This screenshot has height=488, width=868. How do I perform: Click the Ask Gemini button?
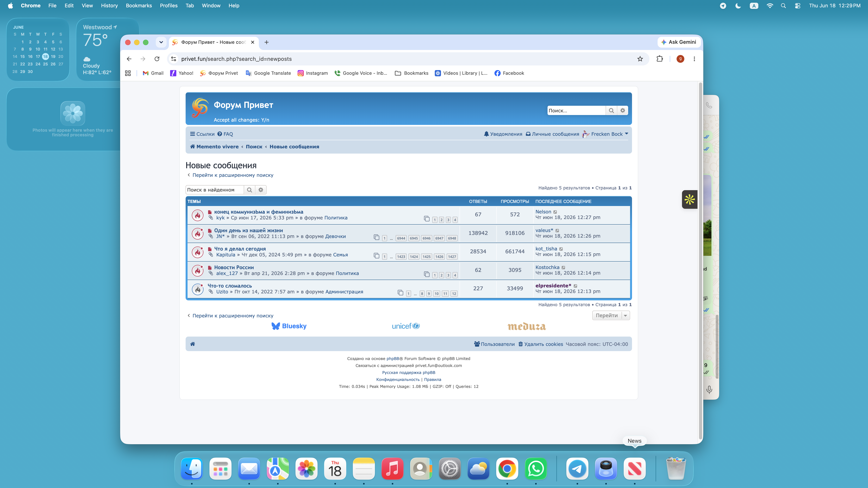pos(679,42)
